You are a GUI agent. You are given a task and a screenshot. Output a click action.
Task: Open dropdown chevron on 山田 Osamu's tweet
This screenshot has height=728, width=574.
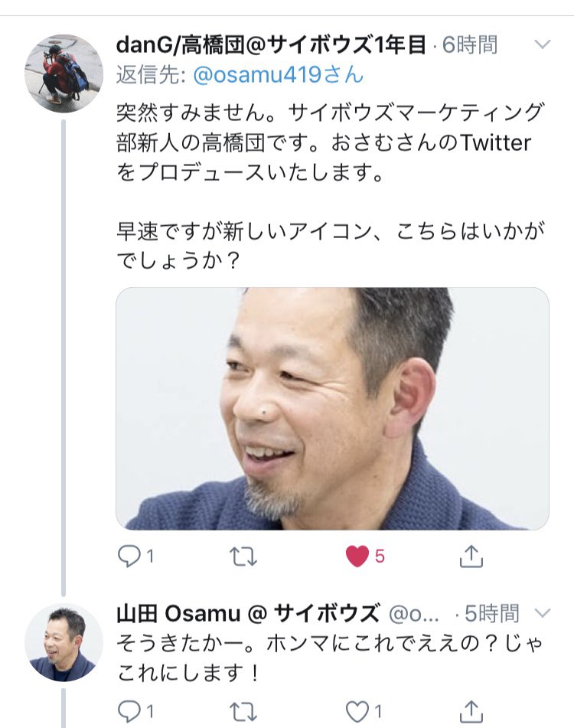(542, 613)
